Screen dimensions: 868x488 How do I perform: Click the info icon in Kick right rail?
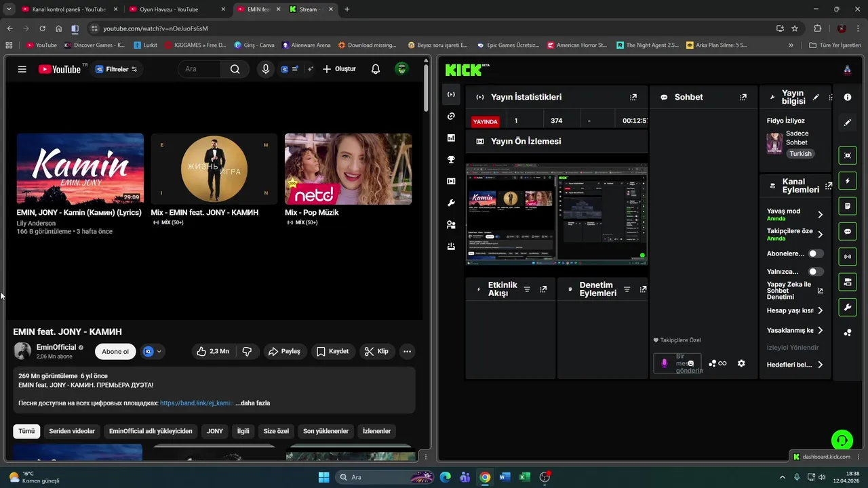(848, 98)
